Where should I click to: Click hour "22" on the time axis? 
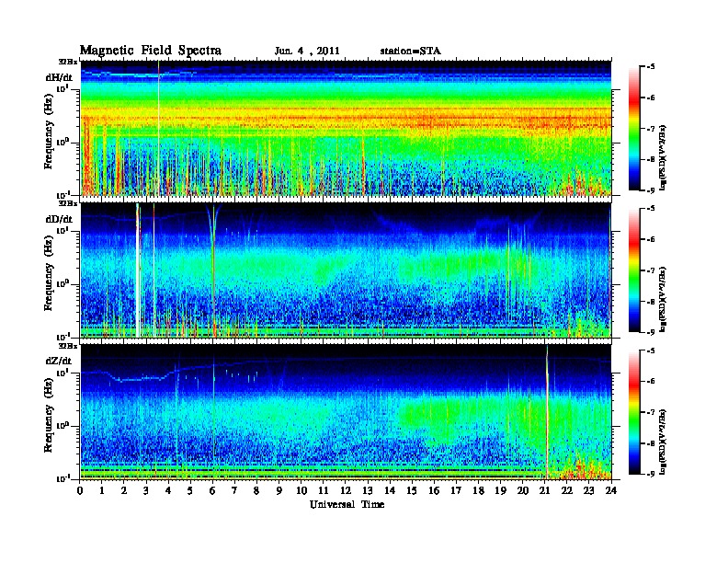click(567, 490)
